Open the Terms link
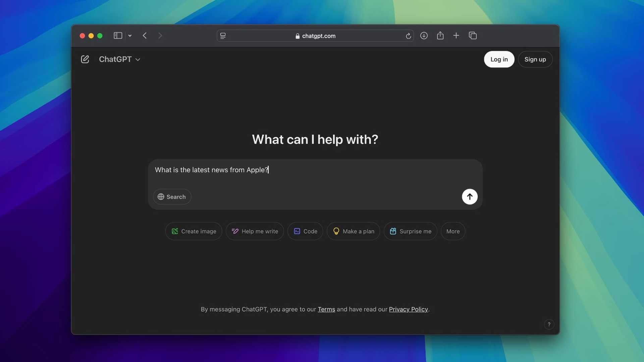 pos(326,309)
